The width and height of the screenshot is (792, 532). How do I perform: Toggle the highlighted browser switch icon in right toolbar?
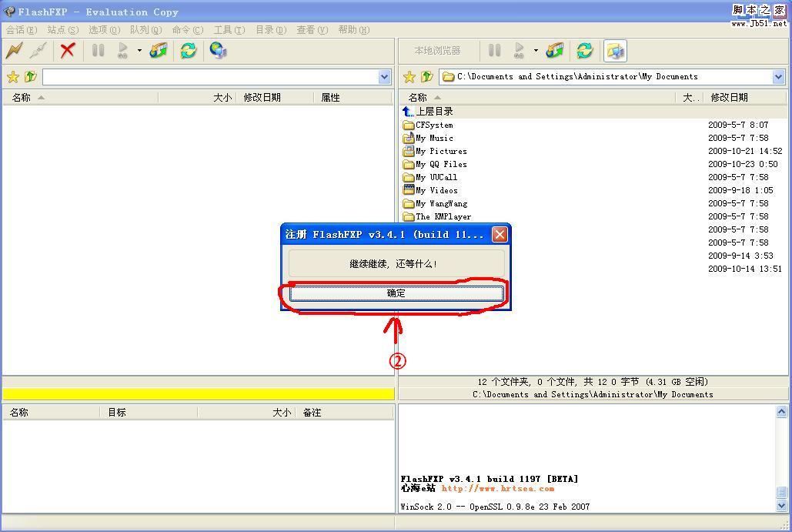pos(615,51)
